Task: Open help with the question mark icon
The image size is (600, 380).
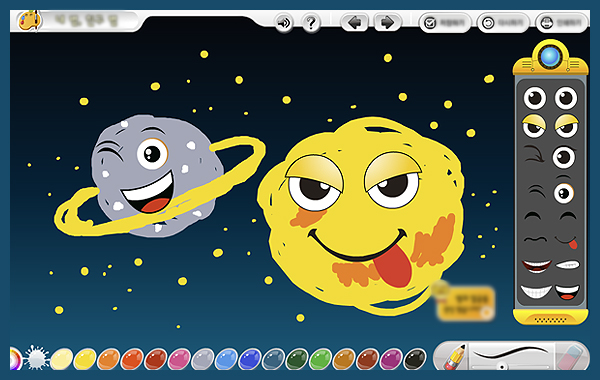Action: click(311, 23)
